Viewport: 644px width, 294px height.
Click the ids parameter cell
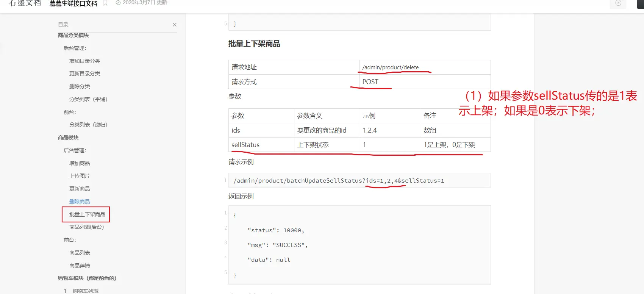click(261, 130)
